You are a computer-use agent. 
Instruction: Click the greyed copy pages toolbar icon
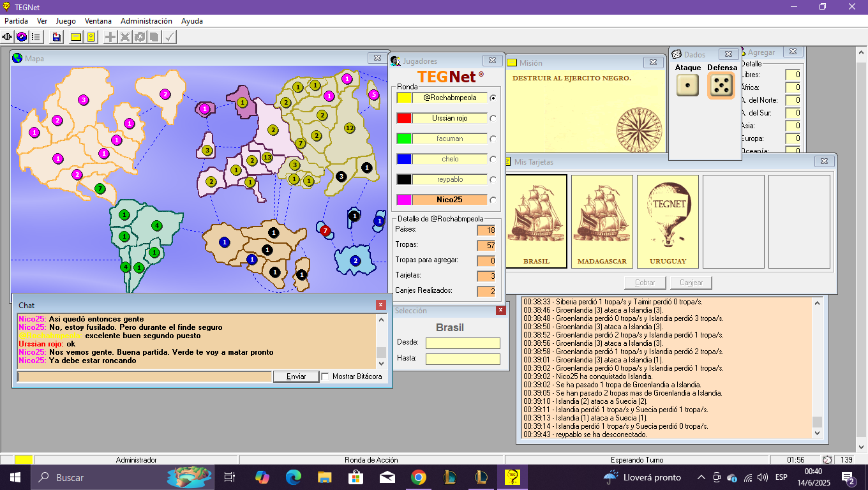[154, 37]
